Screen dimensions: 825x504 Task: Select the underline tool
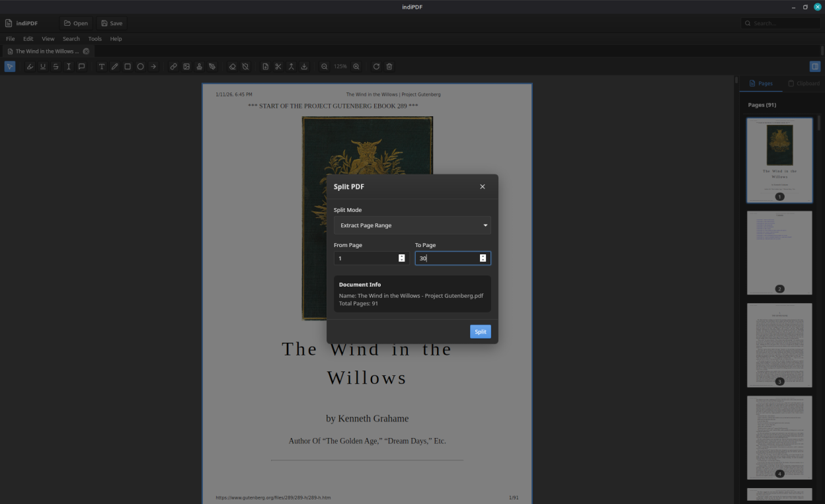click(43, 67)
